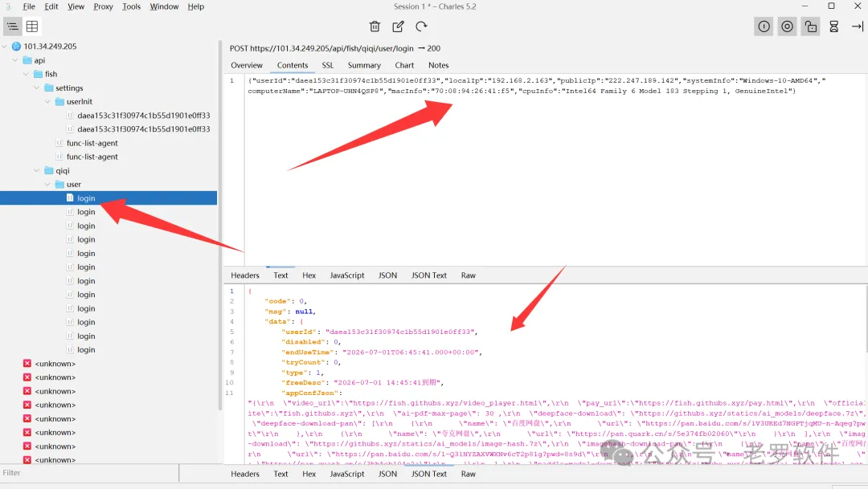Screen dimensions: 868x489
Task: Collapse the user folder
Action: (x=47, y=185)
